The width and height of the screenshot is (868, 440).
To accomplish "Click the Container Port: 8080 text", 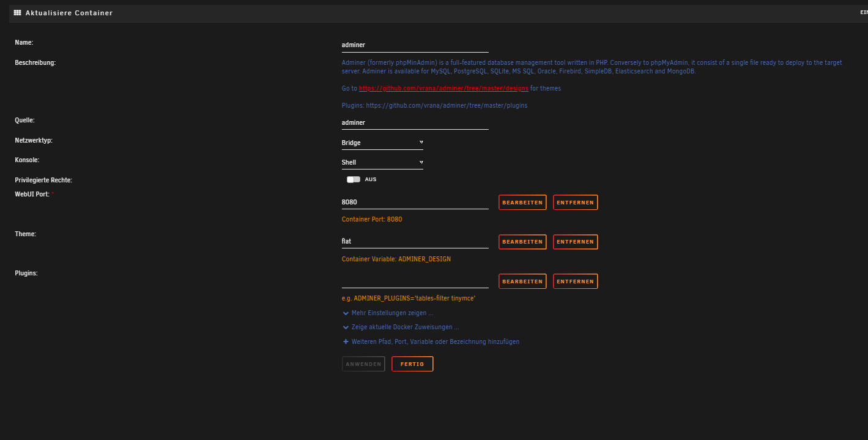I will click(x=372, y=219).
